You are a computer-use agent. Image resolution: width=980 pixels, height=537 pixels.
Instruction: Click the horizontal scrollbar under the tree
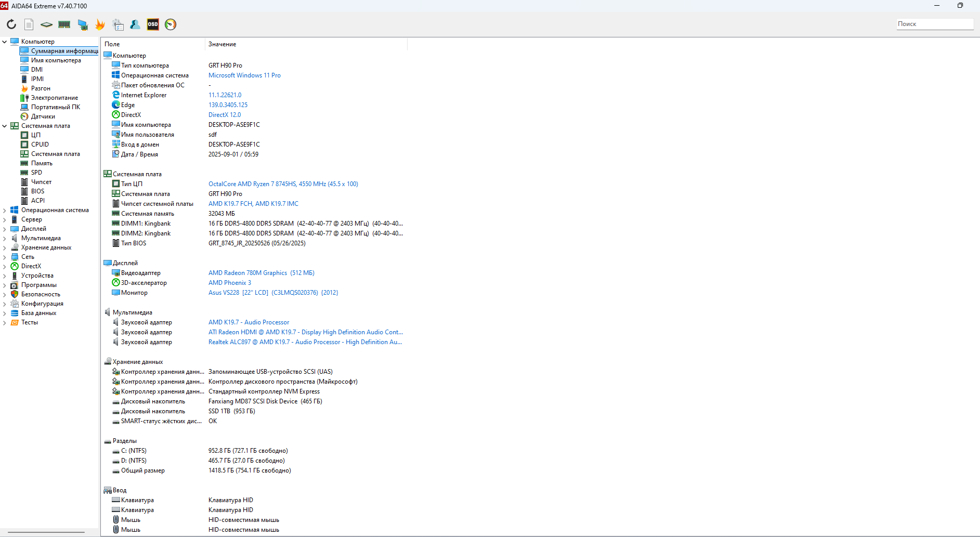pos(46,532)
